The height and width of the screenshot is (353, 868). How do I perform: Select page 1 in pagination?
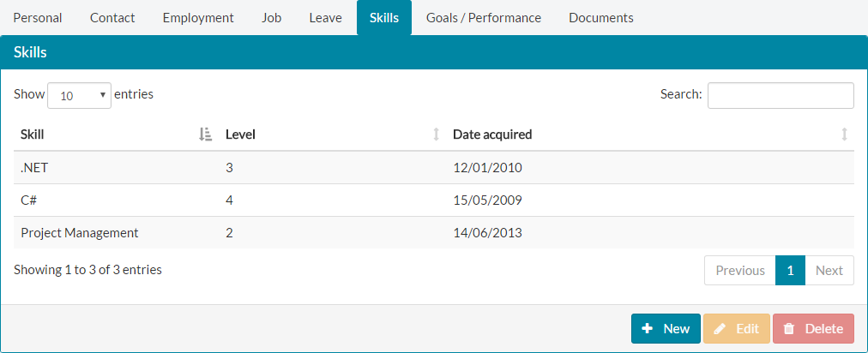(790, 271)
